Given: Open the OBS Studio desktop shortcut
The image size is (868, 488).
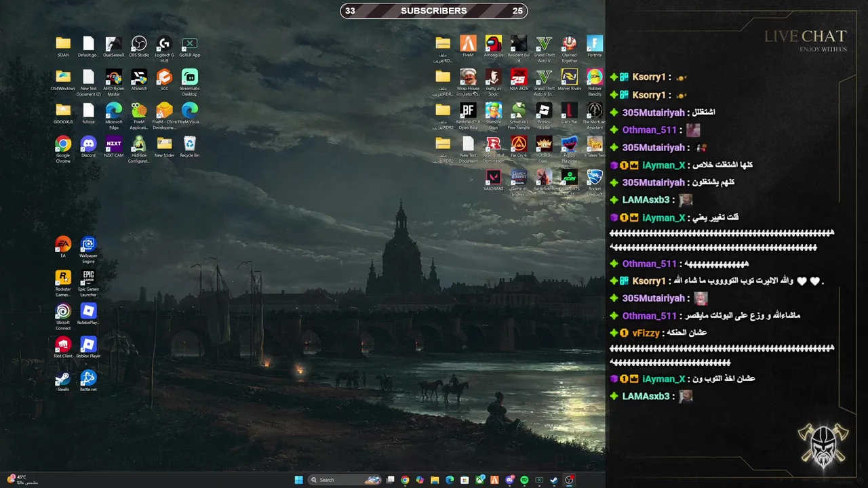Looking at the screenshot, I should click(139, 47).
